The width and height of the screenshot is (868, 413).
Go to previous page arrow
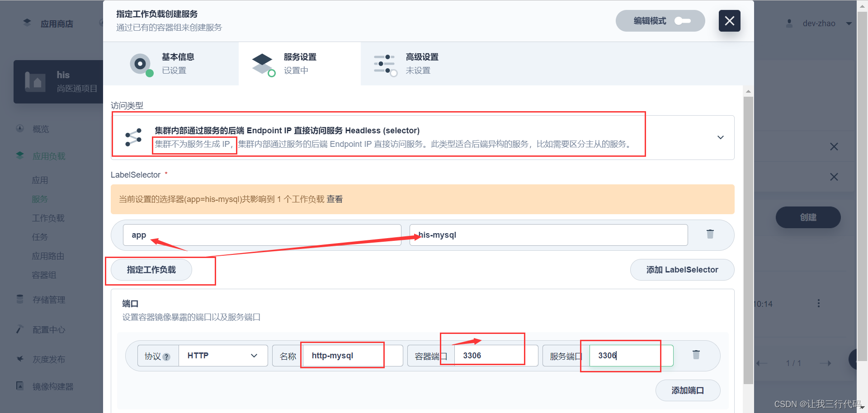point(762,363)
